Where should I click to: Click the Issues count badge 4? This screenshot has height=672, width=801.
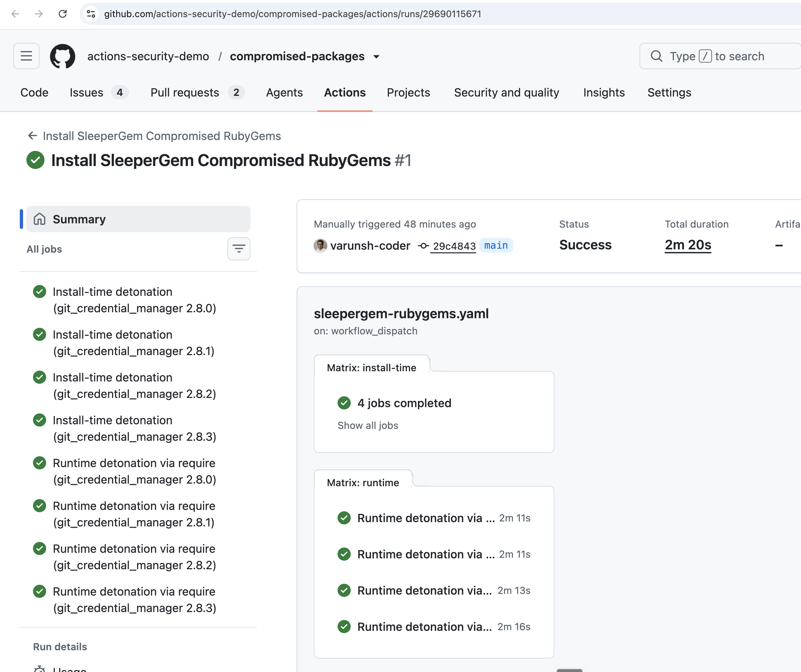[x=120, y=93]
